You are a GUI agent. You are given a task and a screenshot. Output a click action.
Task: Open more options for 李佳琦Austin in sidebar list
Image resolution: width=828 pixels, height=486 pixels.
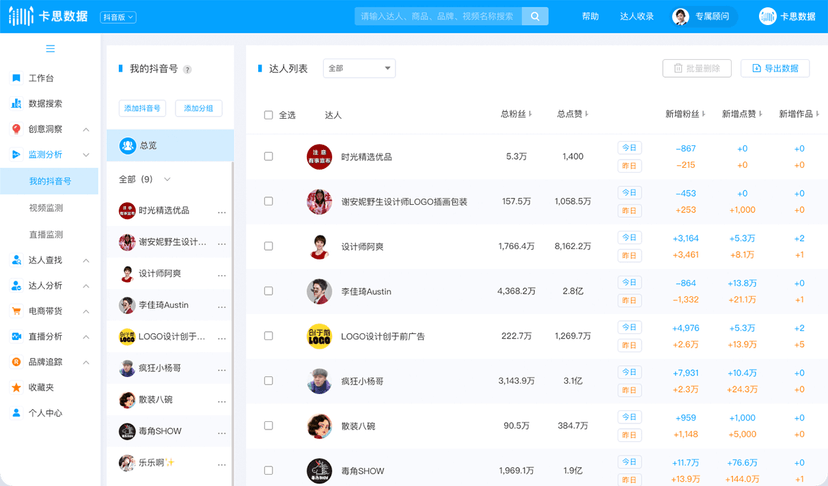point(221,306)
